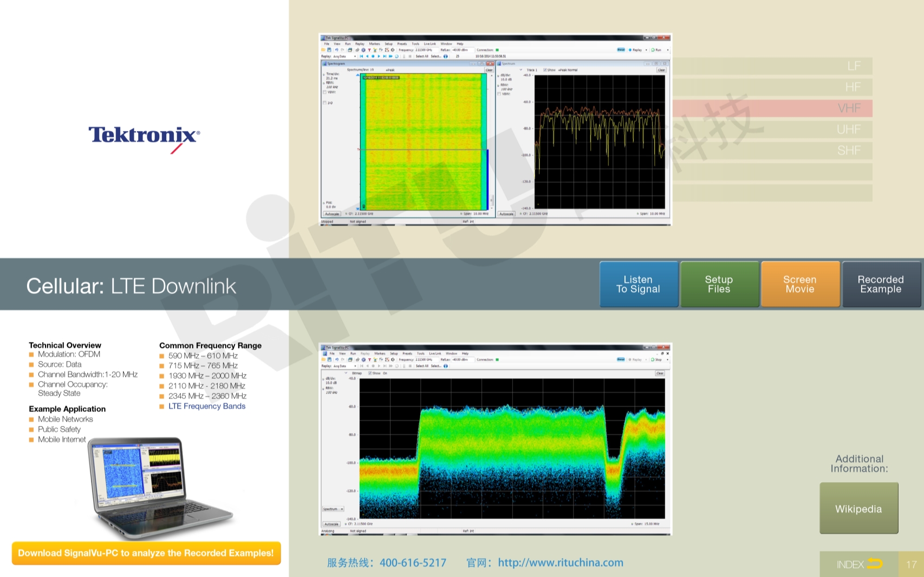Screen dimensions: 924x577
Task: Click the top spectrogram screenshot thumbnail
Action: (494, 130)
